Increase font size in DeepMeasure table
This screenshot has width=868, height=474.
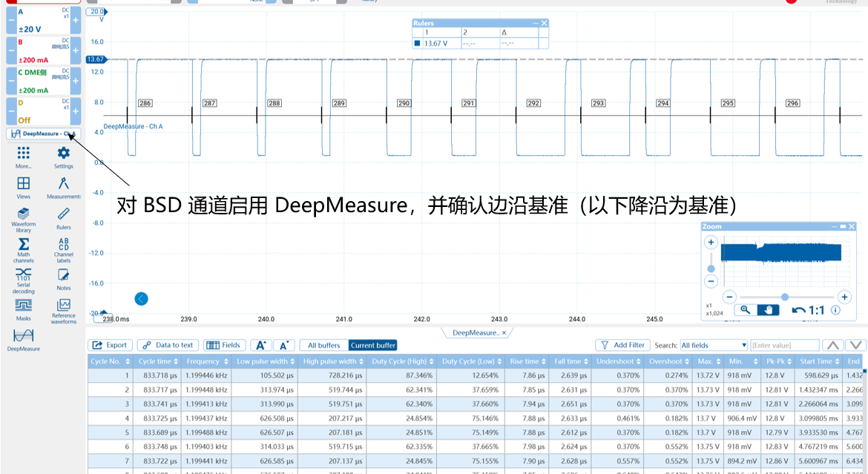tap(260, 345)
